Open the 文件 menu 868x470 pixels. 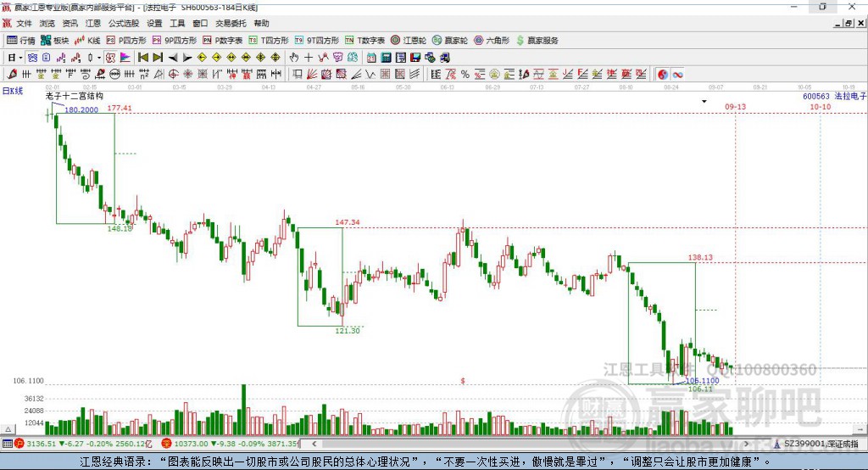coord(24,23)
